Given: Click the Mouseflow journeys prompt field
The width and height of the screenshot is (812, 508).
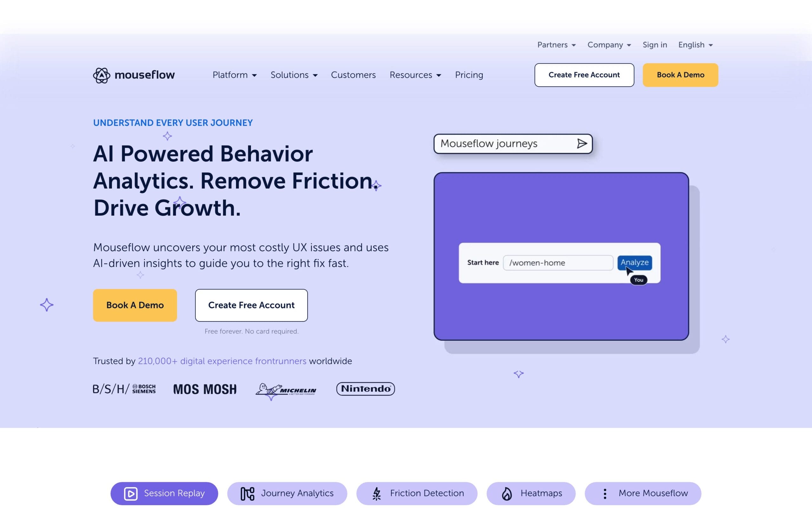Looking at the screenshot, I should click(x=513, y=144).
